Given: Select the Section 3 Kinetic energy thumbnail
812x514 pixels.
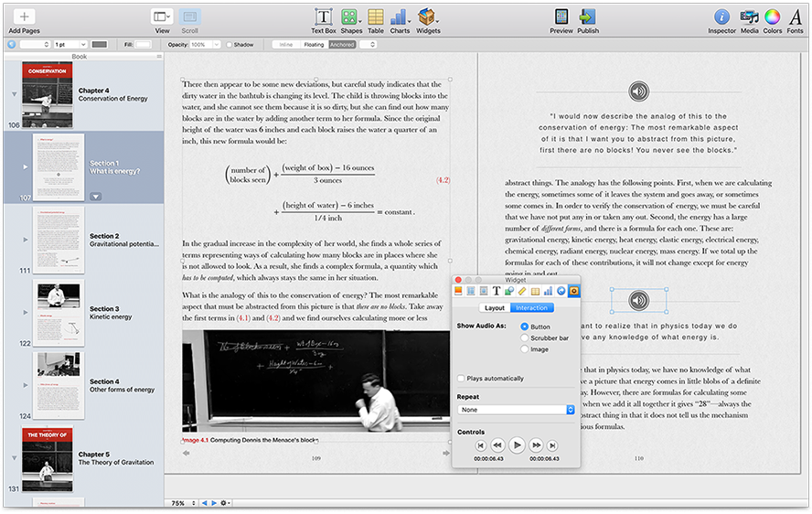Looking at the screenshot, I should click(x=59, y=312).
